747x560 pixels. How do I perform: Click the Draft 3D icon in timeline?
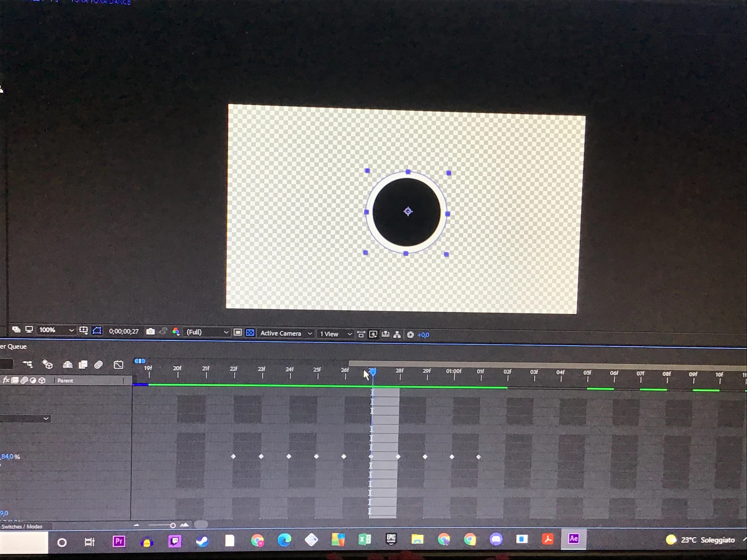(x=48, y=364)
